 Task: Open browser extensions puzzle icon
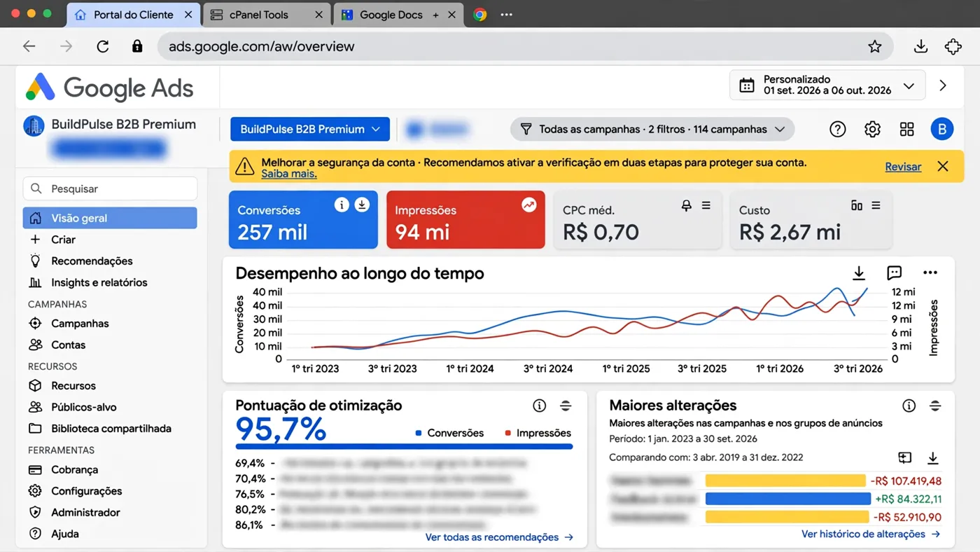953,46
